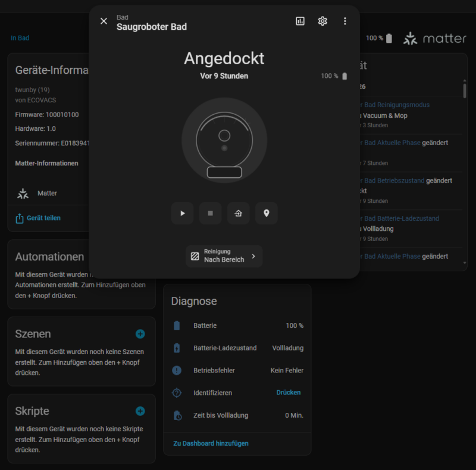The image size is (476, 470).
Task: Click Zu Dashboard hinzufügen link
Action: [211, 443]
